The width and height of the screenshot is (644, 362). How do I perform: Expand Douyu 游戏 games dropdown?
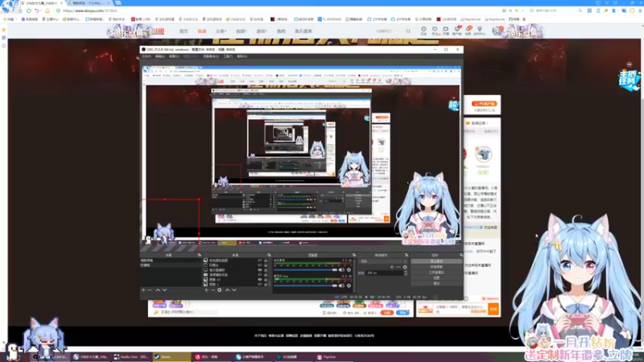click(x=262, y=31)
